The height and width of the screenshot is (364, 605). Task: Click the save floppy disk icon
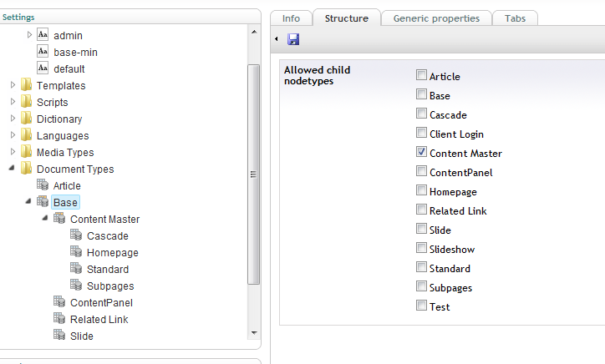point(293,39)
